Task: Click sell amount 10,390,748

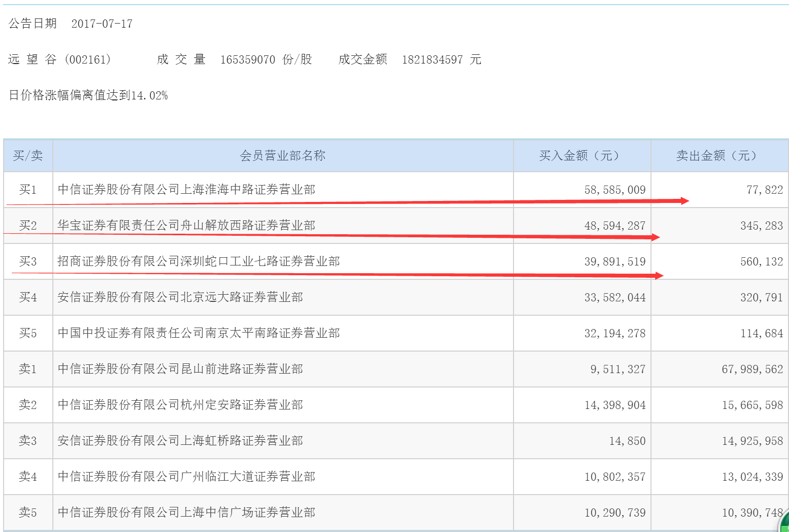Action: 752,513
